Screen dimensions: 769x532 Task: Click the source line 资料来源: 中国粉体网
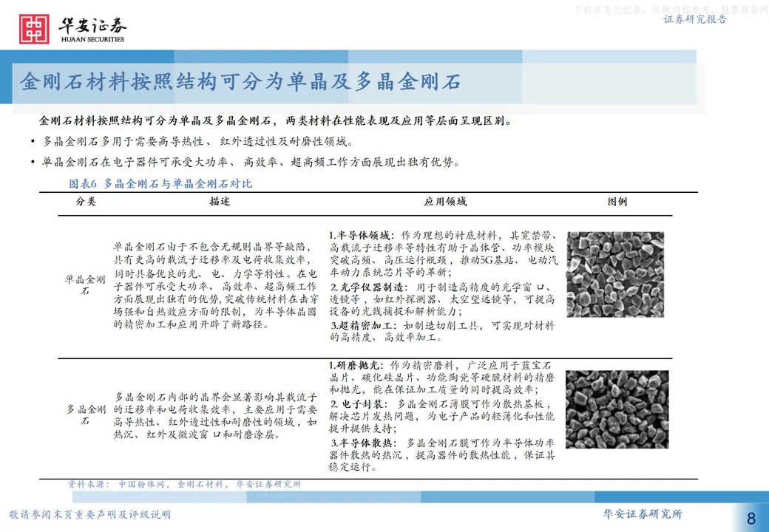pyautogui.click(x=184, y=485)
